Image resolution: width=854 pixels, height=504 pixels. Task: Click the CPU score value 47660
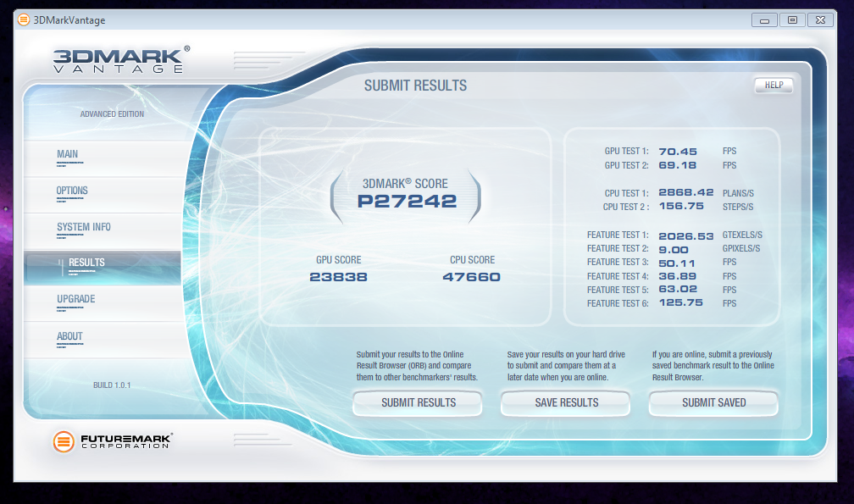[472, 277]
